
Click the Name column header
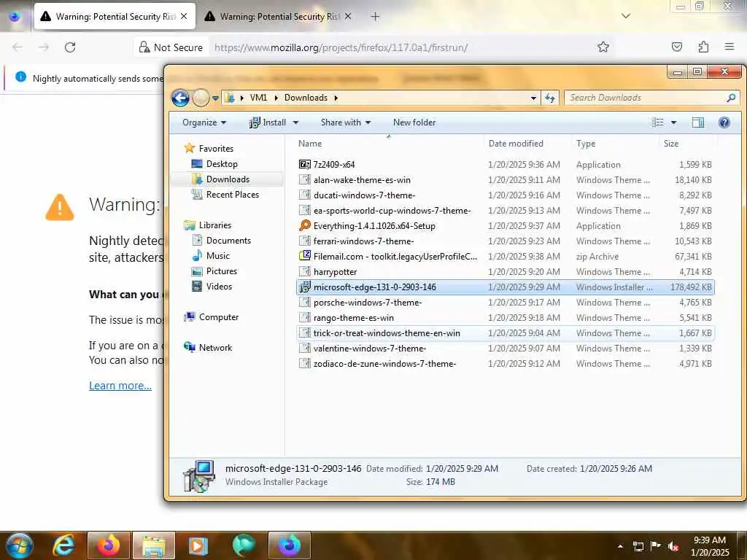click(x=309, y=144)
